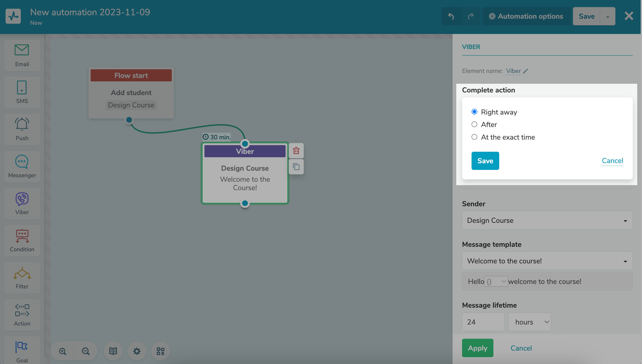This screenshot has width=642, height=364.
Task: Open Automation options menu
Action: click(526, 16)
